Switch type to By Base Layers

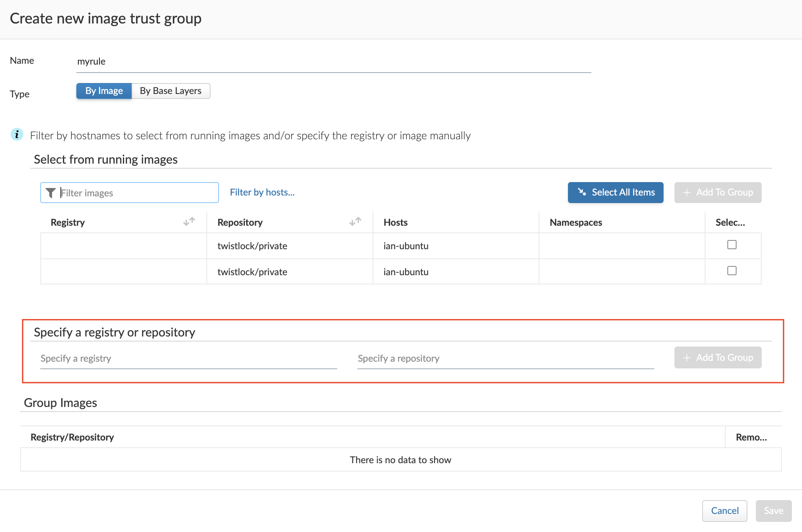171,91
